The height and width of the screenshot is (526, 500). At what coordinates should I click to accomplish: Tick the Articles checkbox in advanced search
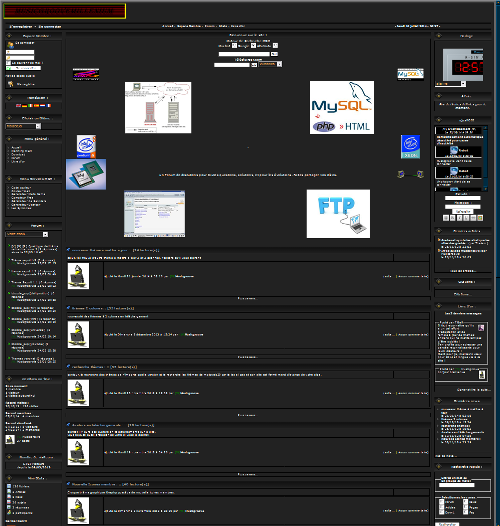tap(442, 507)
